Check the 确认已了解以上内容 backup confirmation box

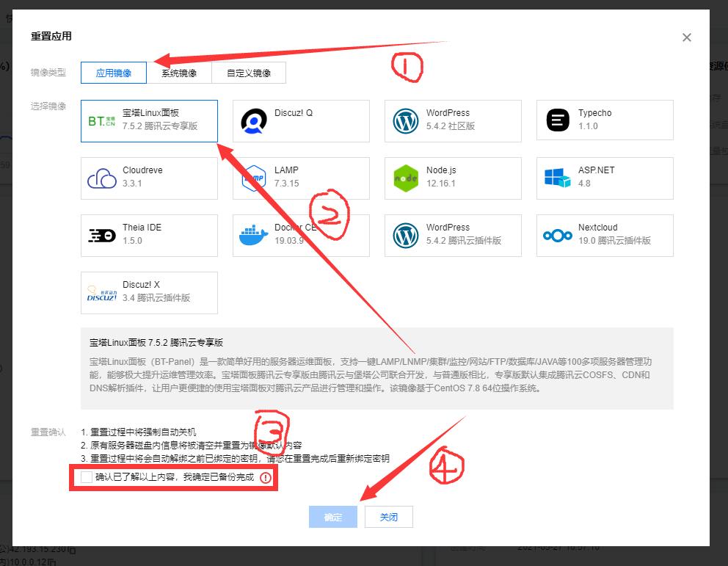point(87,477)
